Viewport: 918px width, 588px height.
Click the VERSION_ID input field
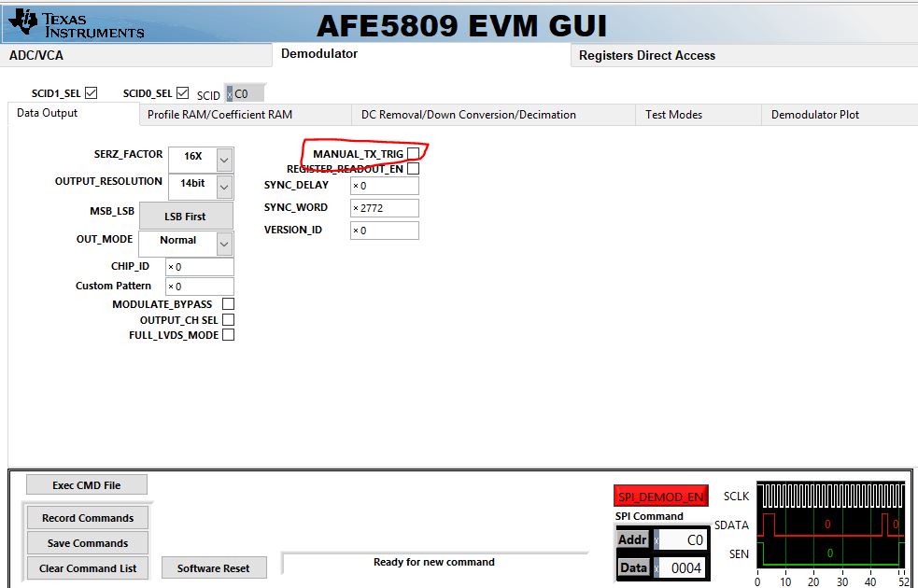385,231
